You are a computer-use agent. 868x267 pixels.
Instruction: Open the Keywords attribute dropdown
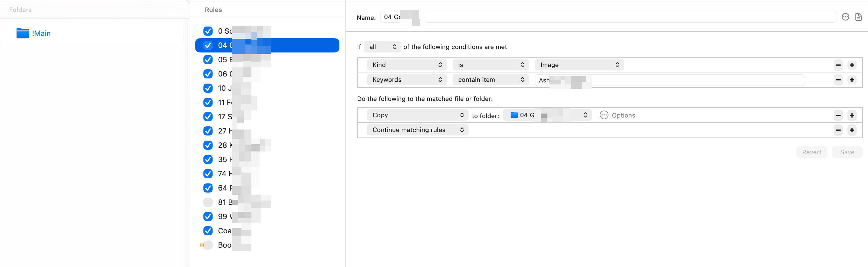(x=406, y=80)
